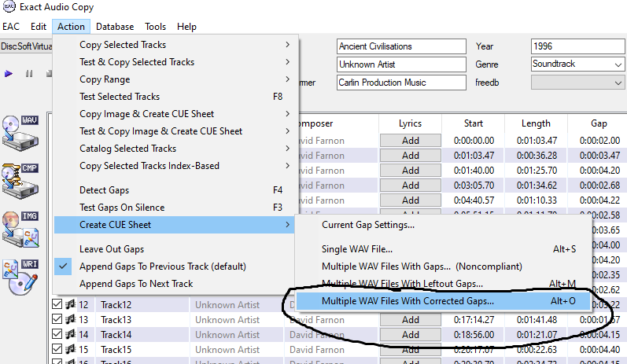
Task: Select Append Gaps To Next Track
Action: point(176,284)
